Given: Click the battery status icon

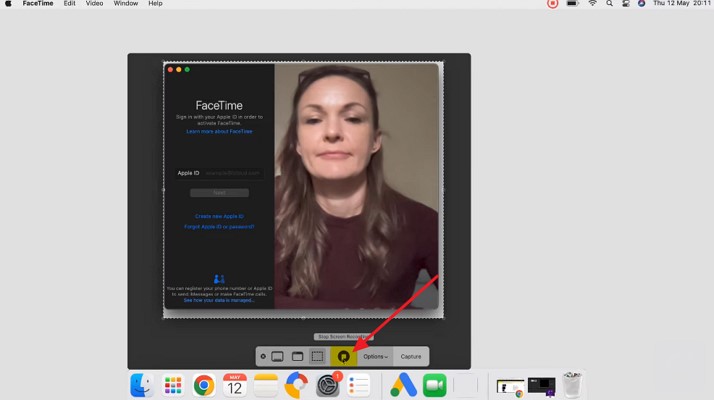Looking at the screenshot, I should click(572, 4).
